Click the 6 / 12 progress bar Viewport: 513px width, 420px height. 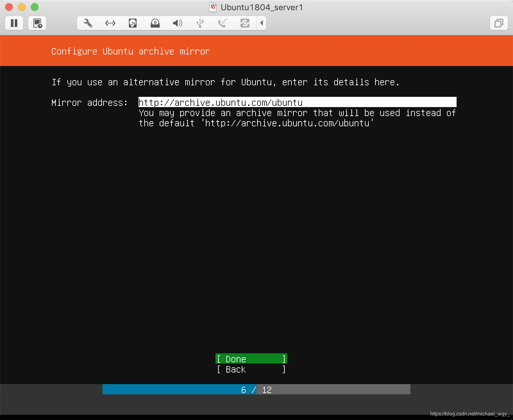point(256,390)
